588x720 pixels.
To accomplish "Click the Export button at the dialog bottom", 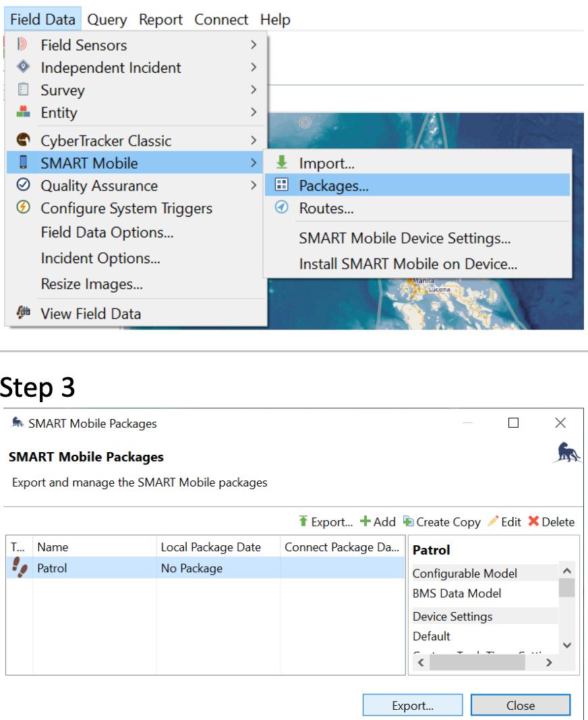I will pyautogui.click(x=413, y=705).
